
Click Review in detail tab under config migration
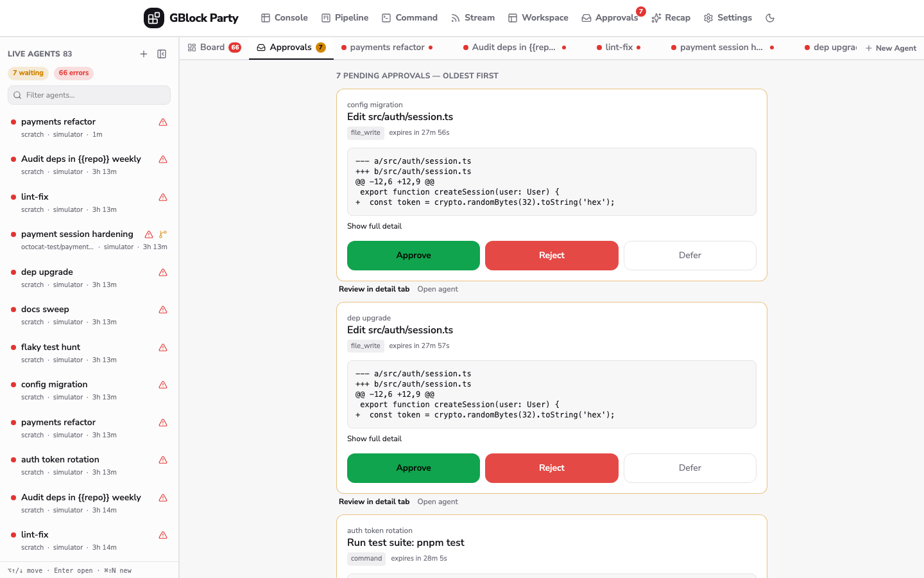coord(374,289)
